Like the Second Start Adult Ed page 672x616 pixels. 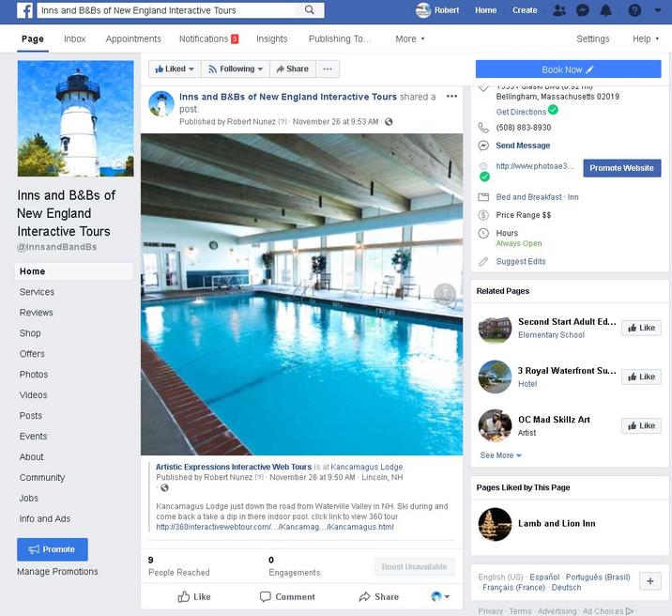point(641,328)
